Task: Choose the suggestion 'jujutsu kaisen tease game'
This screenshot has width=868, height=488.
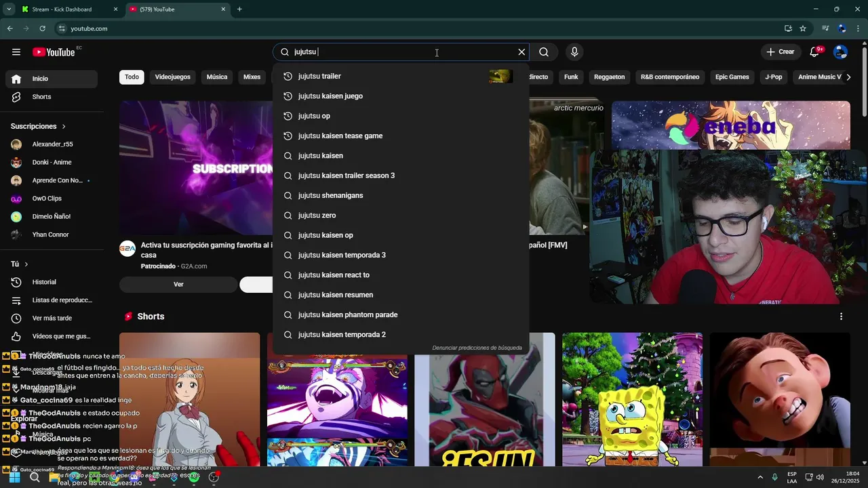Action: pos(401,136)
